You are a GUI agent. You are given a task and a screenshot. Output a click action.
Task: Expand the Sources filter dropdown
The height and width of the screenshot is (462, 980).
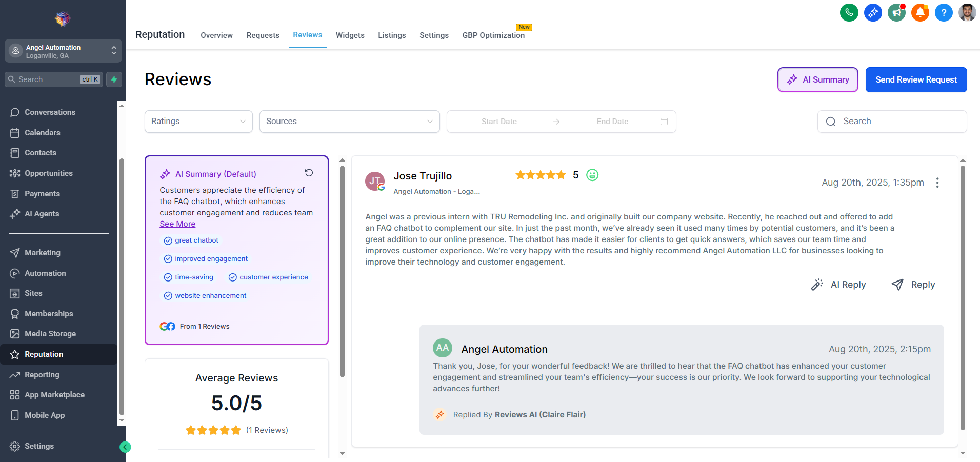click(x=349, y=122)
